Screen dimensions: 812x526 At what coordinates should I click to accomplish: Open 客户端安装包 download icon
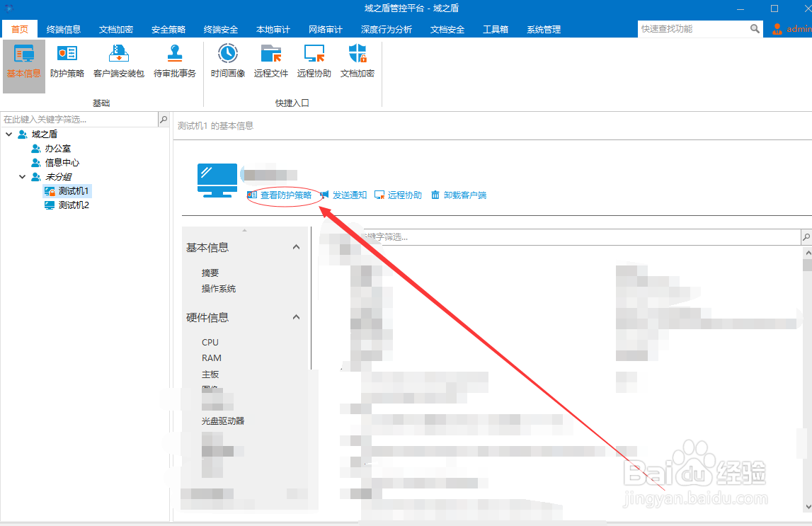click(x=119, y=62)
